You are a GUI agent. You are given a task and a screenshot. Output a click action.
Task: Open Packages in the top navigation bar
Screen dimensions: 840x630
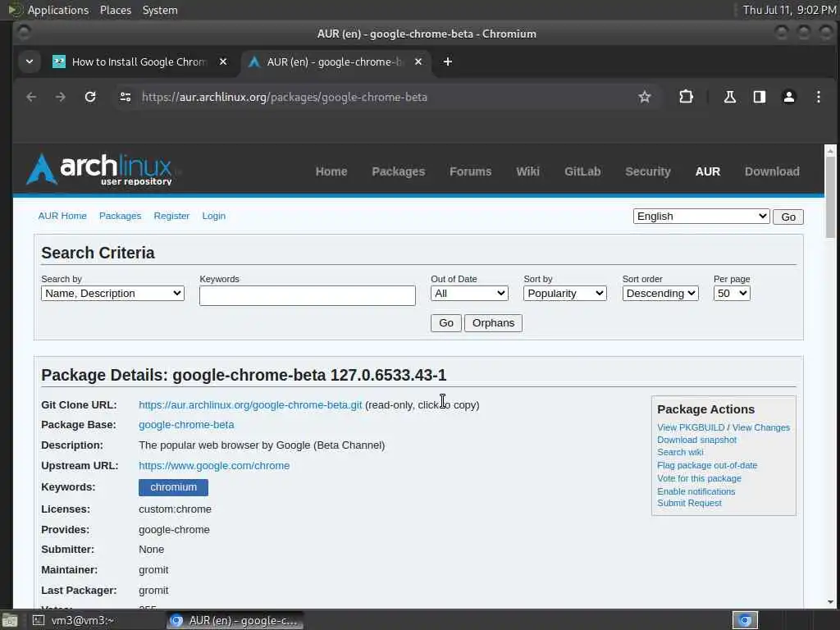(398, 171)
